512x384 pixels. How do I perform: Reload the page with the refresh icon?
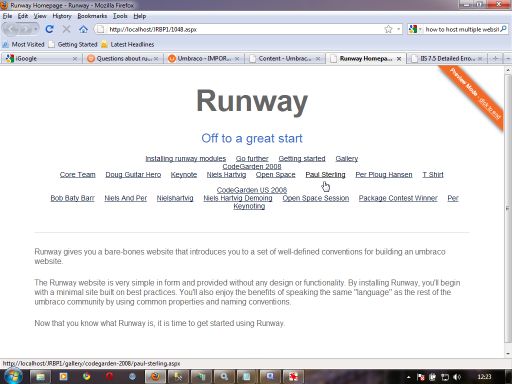pos(49,29)
